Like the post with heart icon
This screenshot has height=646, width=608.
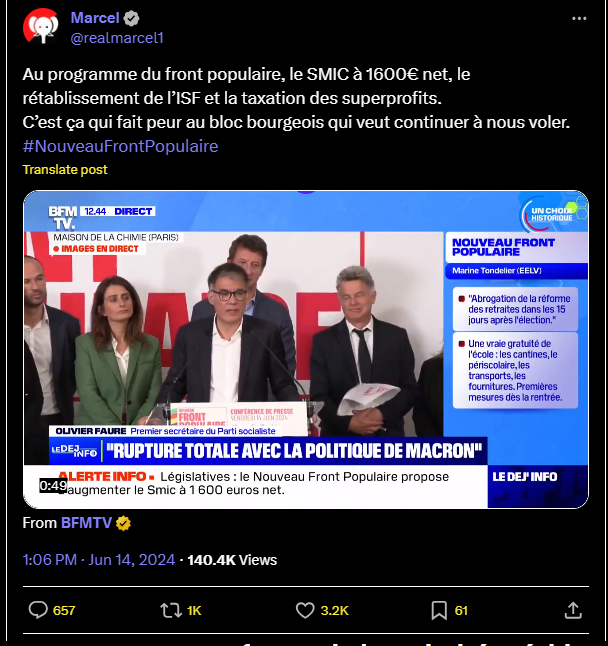point(305,610)
